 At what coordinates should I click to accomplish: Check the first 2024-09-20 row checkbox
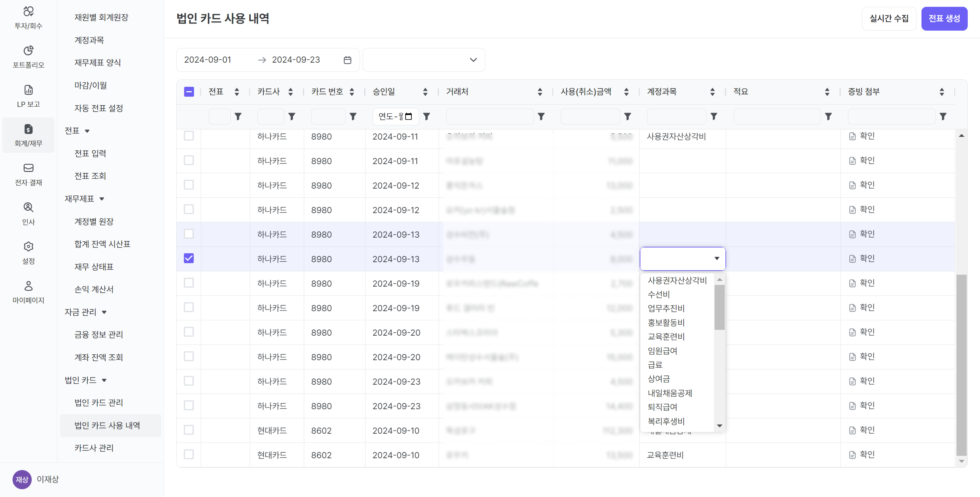189,332
